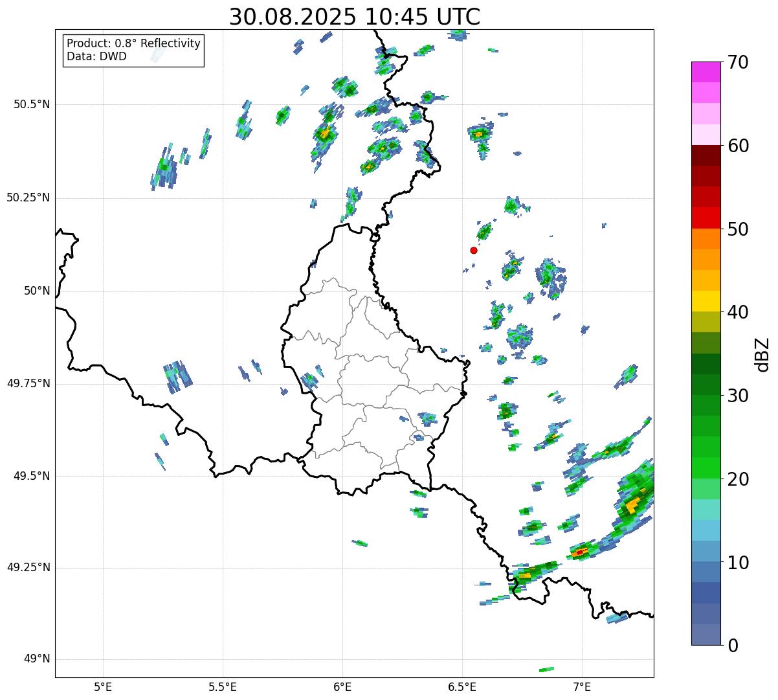The image size is (778, 700).
Task: Click the red-core radar echo near 49.3°N 7°E
Action: click(x=580, y=552)
